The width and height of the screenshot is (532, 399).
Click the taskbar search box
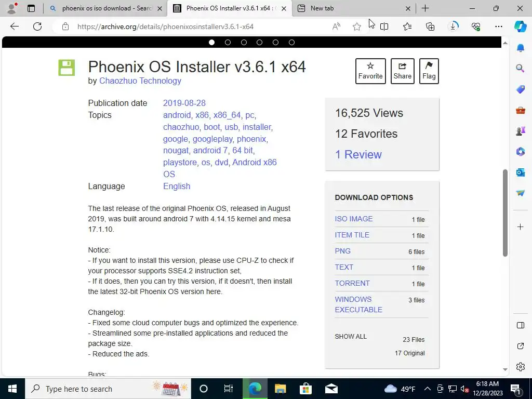coord(108,389)
